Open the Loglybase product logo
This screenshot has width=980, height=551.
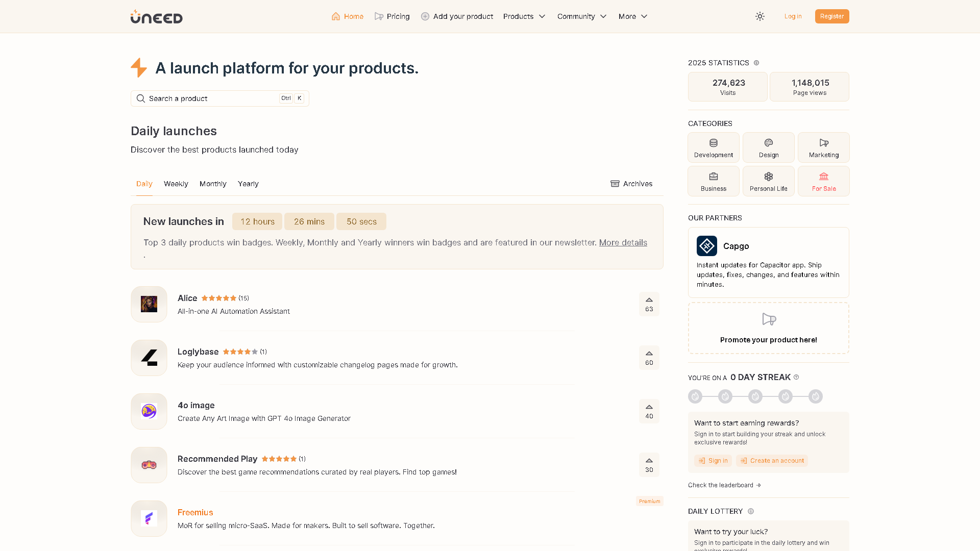(x=149, y=358)
